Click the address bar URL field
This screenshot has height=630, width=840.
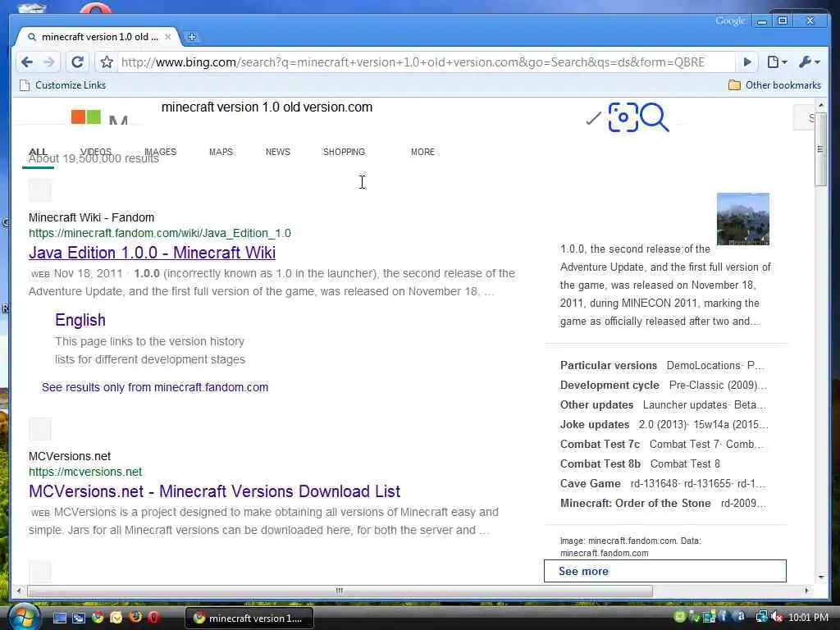click(x=413, y=62)
